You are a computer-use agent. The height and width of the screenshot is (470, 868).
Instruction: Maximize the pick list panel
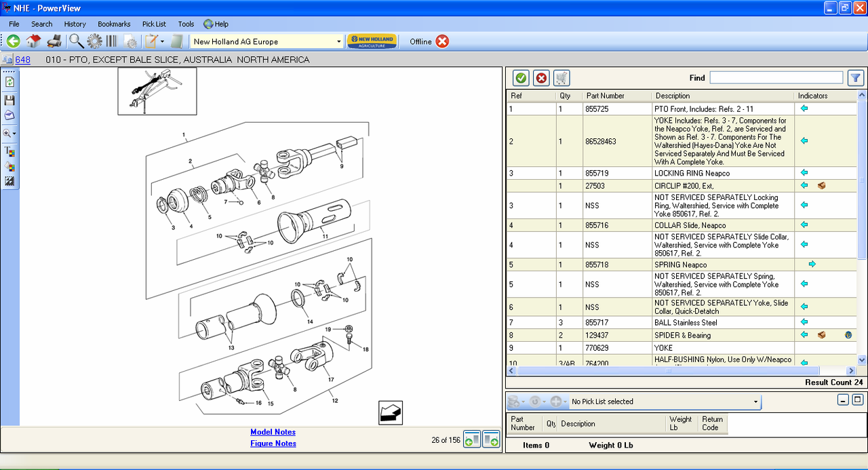click(857, 400)
